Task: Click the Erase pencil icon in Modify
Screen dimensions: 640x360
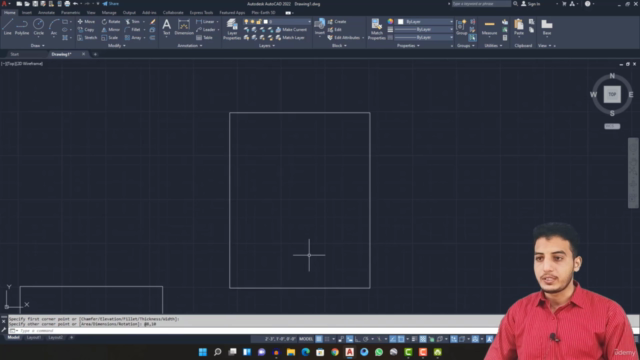Action: tap(153, 22)
